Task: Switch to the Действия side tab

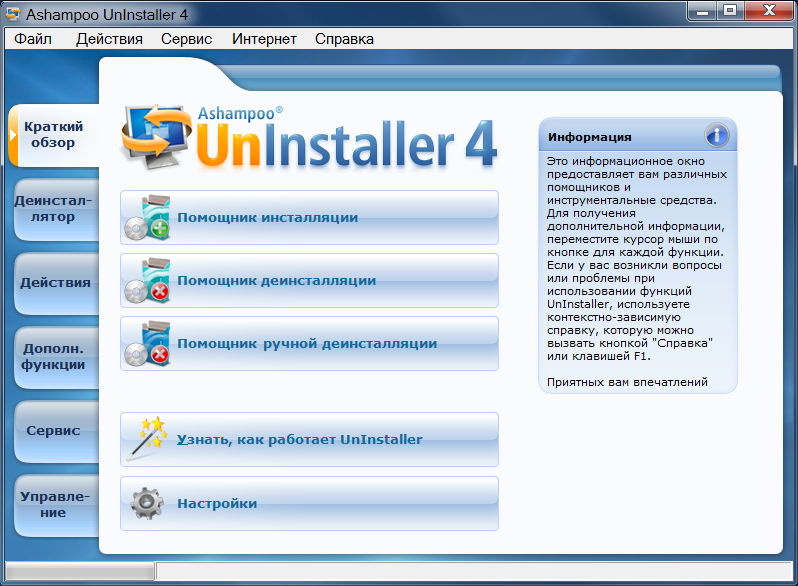Action: coord(56,283)
